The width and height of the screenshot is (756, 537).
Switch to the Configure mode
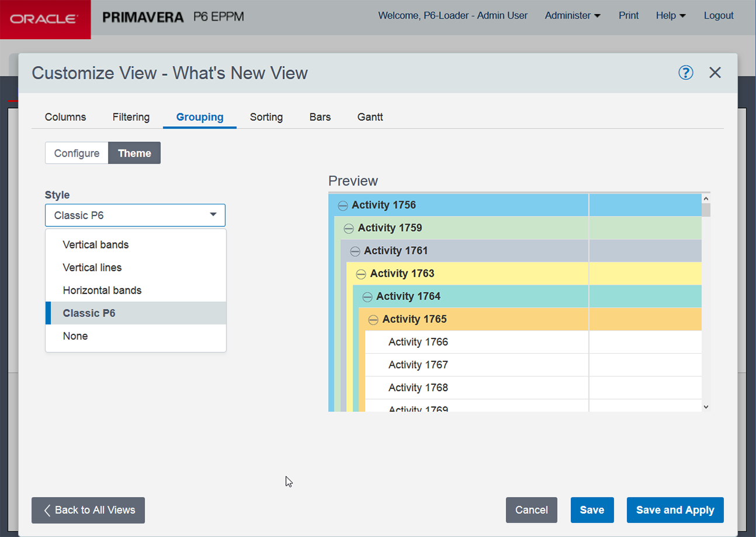click(76, 153)
